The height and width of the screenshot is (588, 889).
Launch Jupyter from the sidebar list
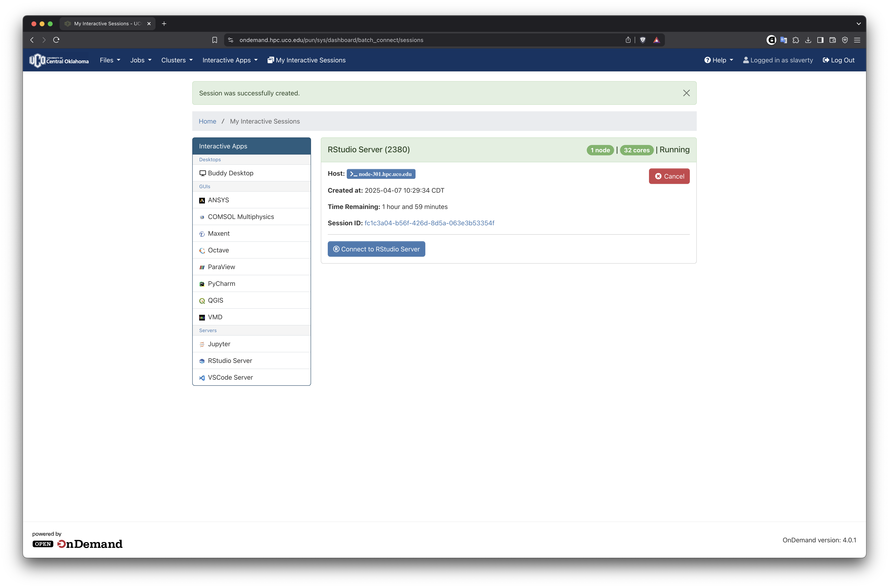pyautogui.click(x=219, y=344)
